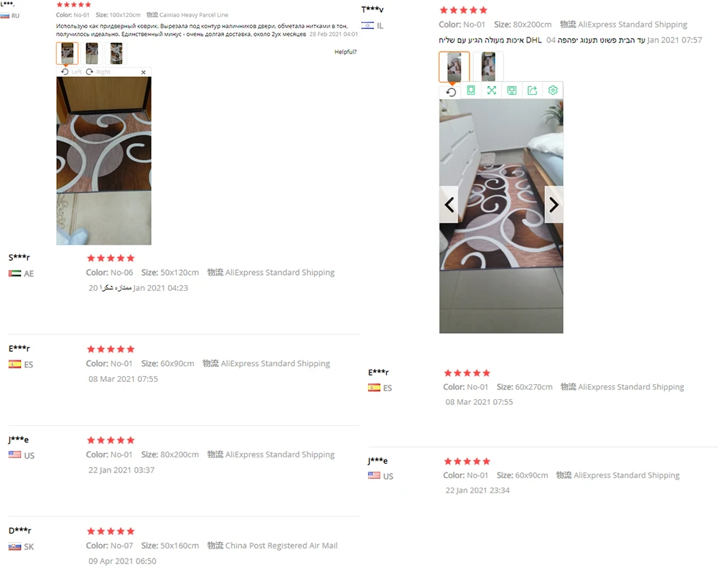Open image viewer settings gear
The image size is (718, 588).
coord(553,90)
